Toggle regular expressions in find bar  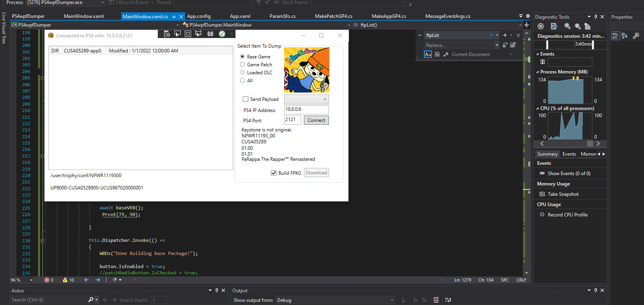(446, 54)
